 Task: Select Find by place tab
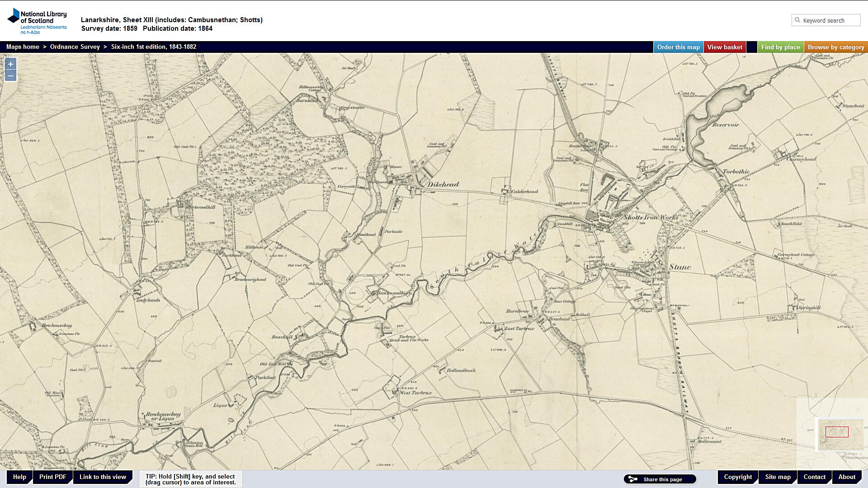[x=780, y=47]
